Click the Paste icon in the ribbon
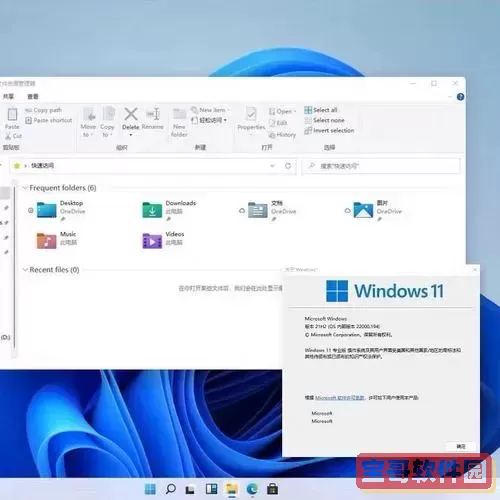Image resolution: width=500 pixels, height=500 pixels. [12, 115]
